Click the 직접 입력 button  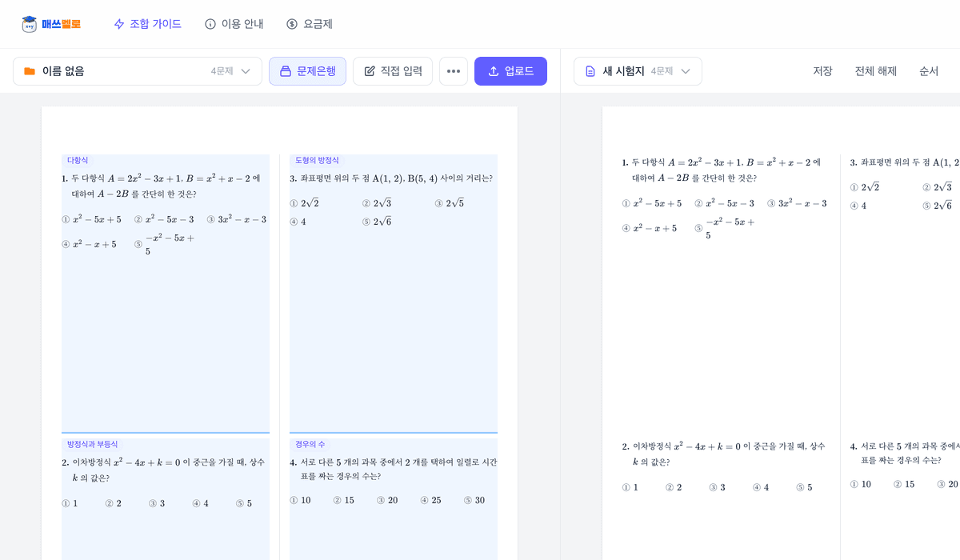pos(393,71)
